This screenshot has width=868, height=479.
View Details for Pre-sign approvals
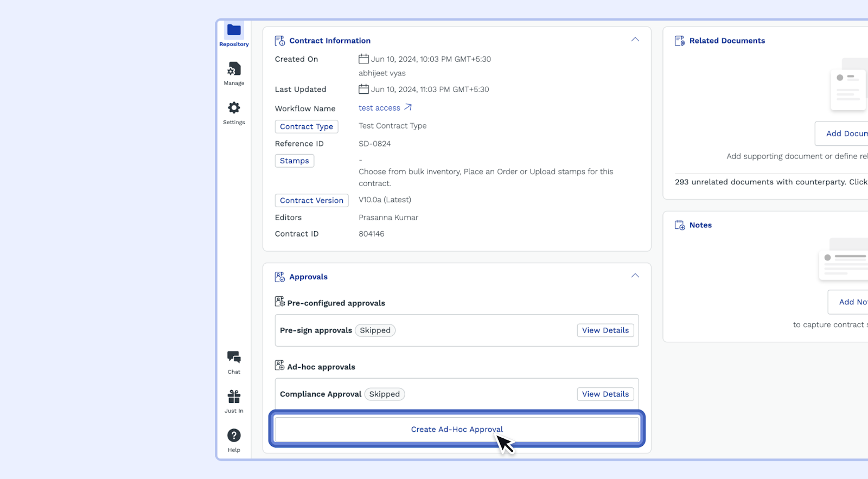point(605,330)
